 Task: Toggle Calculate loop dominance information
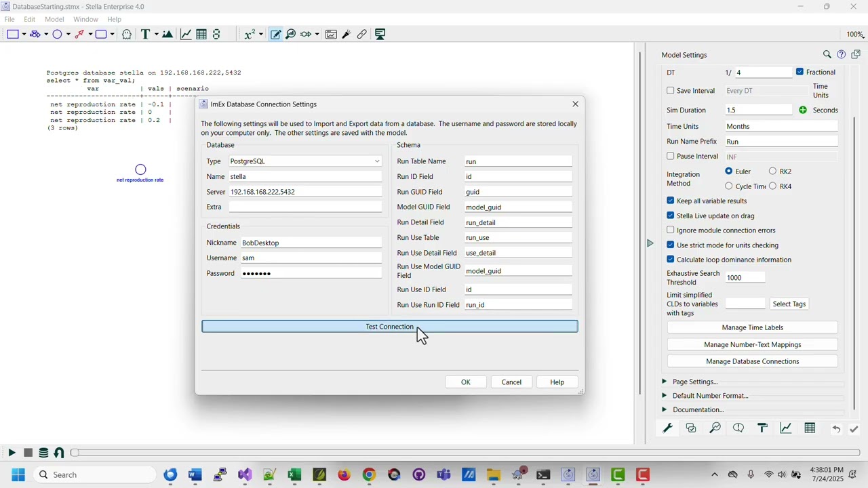671,260
